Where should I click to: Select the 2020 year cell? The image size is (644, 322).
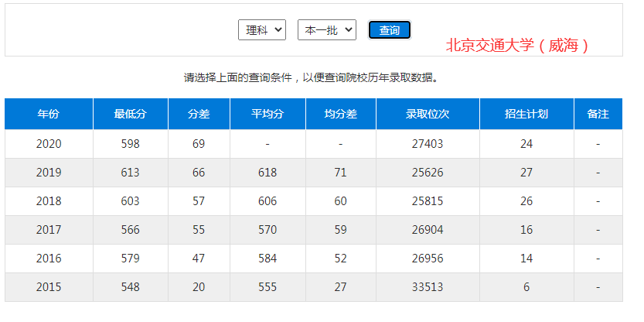[49, 144]
